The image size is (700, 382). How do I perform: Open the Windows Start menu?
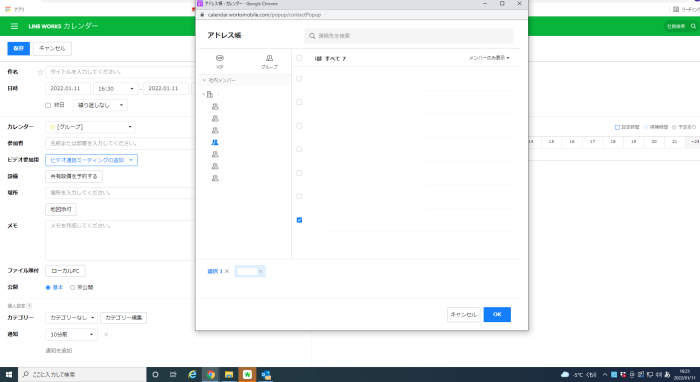[8, 374]
